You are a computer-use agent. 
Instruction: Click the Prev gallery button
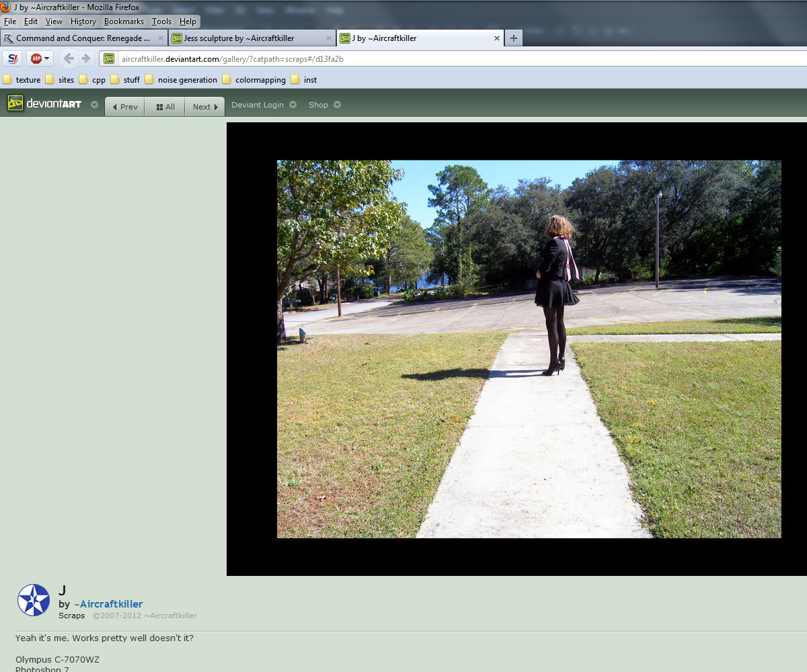tap(125, 107)
